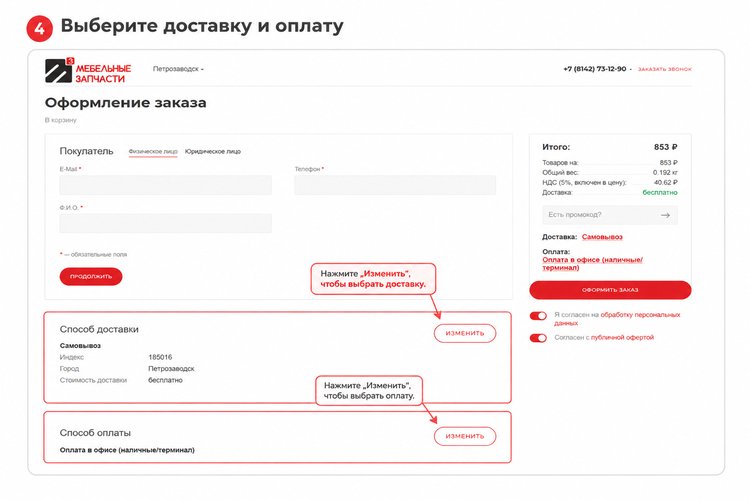Change delivery method with Изменить button
Image resolution: width=750 pixels, height=500 pixels.
click(x=465, y=333)
